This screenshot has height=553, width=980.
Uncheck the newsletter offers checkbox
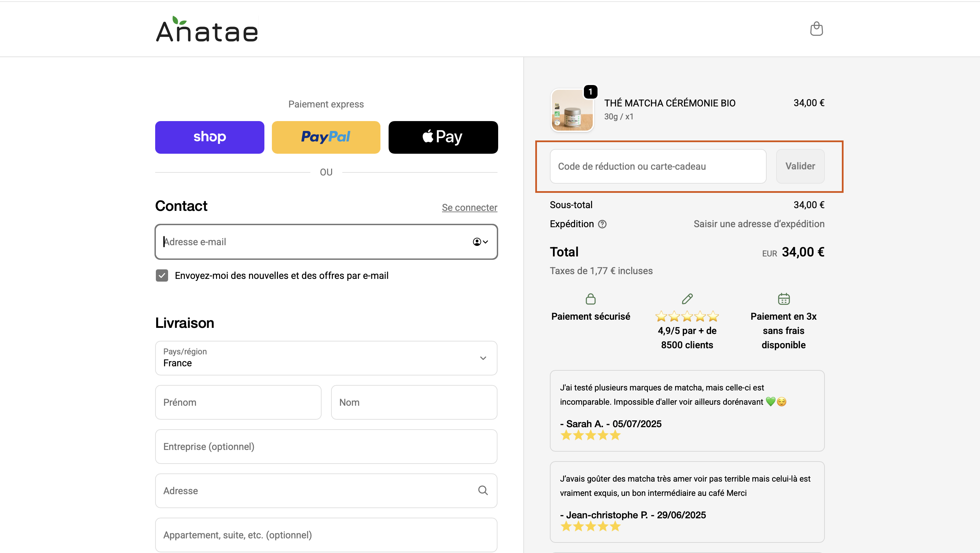coord(162,275)
